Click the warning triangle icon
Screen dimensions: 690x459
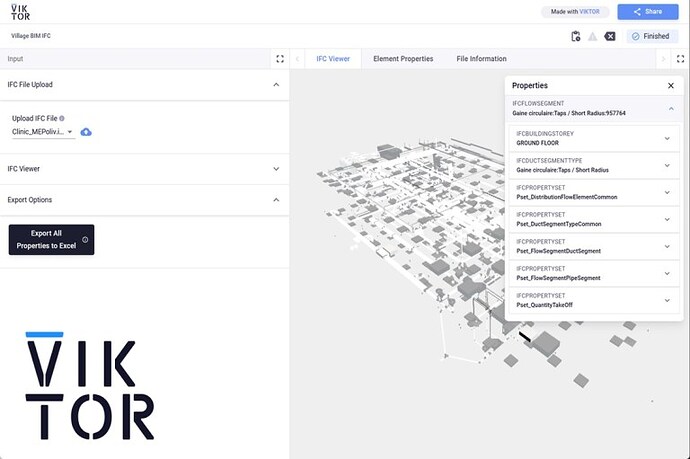(x=593, y=37)
